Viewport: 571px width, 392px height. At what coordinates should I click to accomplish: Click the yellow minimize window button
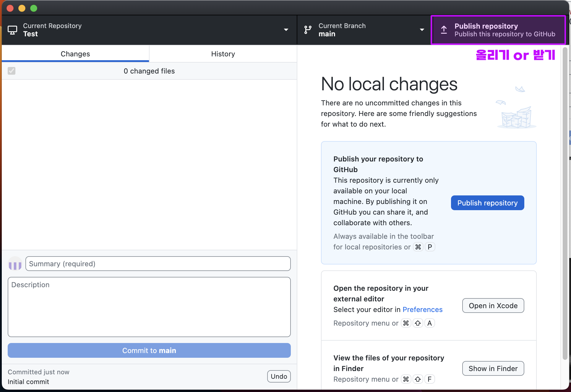pyautogui.click(x=22, y=8)
